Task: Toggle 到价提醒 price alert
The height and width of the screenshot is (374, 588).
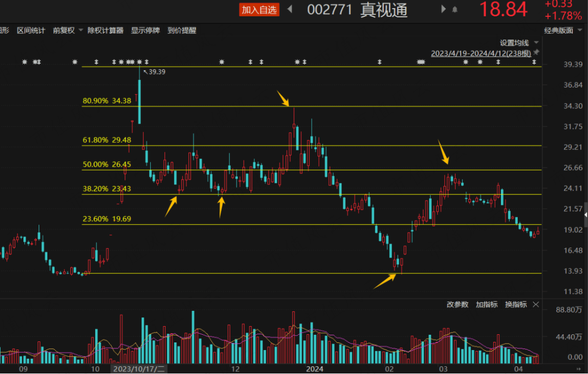Action: 182,30
